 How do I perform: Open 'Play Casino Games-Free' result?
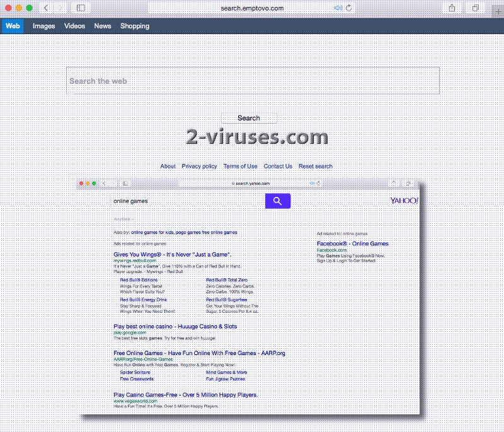coord(185,395)
